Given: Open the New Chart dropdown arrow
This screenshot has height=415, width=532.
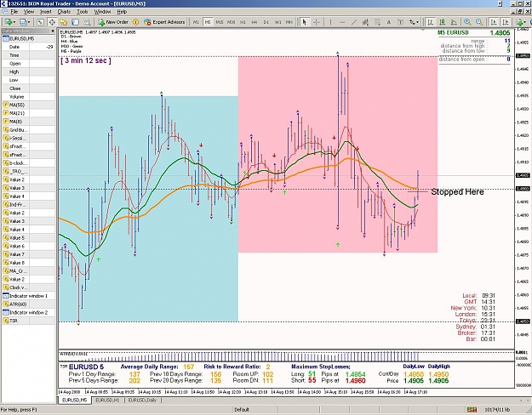Looking at the screenshot, I should pos(14,22).
